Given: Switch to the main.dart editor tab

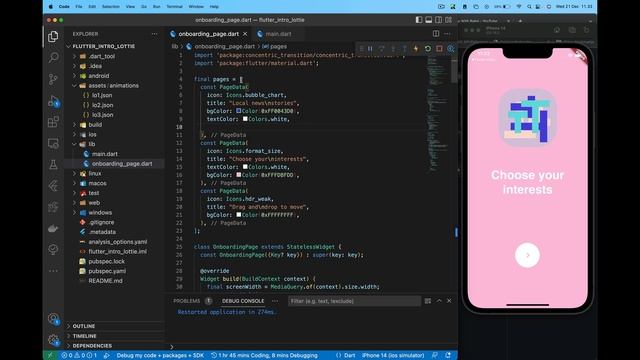Looking at the screenshot, I should pos(278,34).
